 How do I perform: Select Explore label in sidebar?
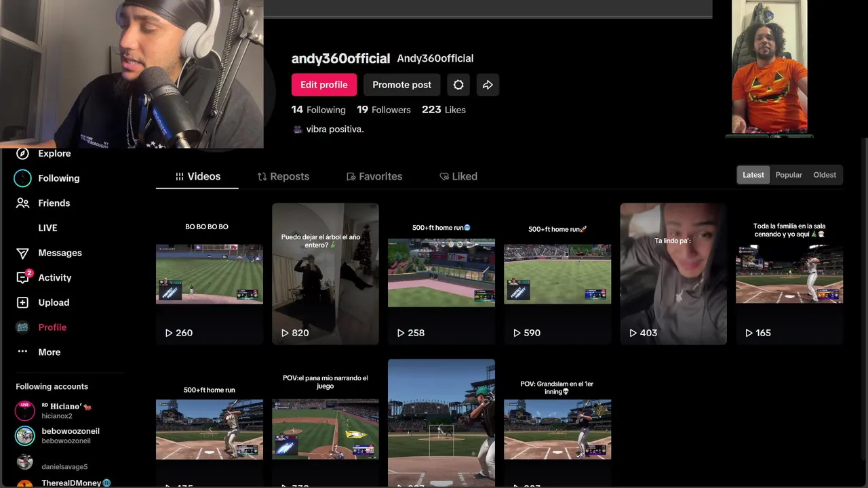(54, 154)
